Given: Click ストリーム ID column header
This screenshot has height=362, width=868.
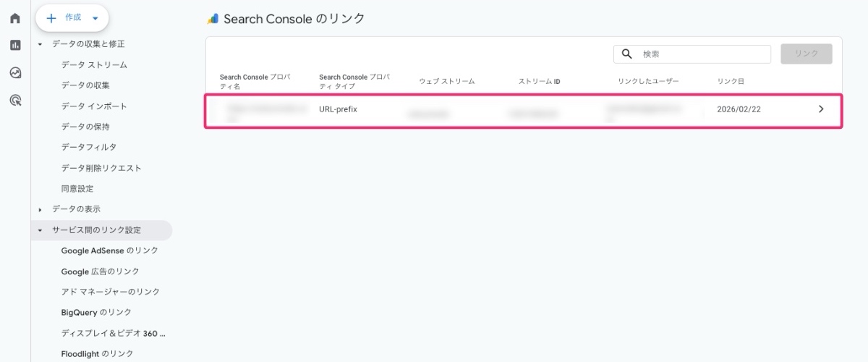Looking at the screenshot, I should [x=539, y=82].
